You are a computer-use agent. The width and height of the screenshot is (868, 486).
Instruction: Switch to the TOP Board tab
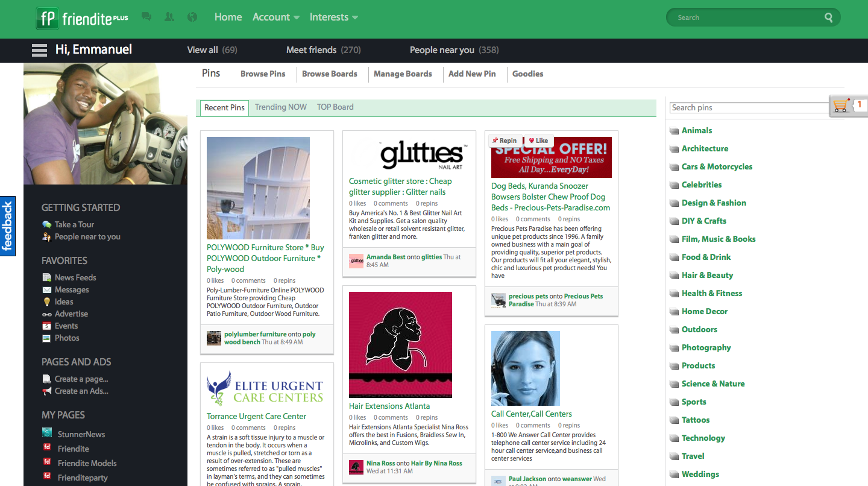coord(335,107)
